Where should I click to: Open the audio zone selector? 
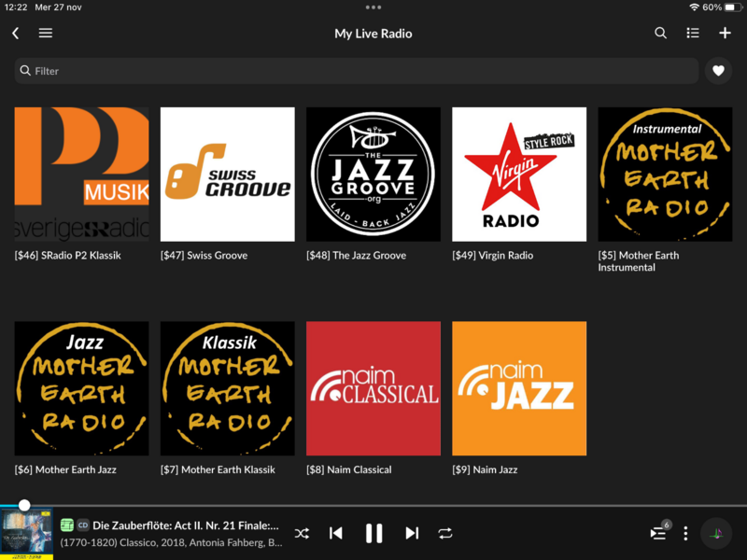[717, 533]
